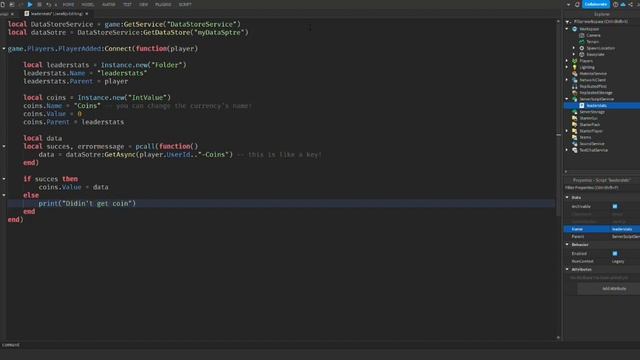Click the ReplicatedStorage icon
The width and height of the screenshot is (640, 360).
click(575, 93)
